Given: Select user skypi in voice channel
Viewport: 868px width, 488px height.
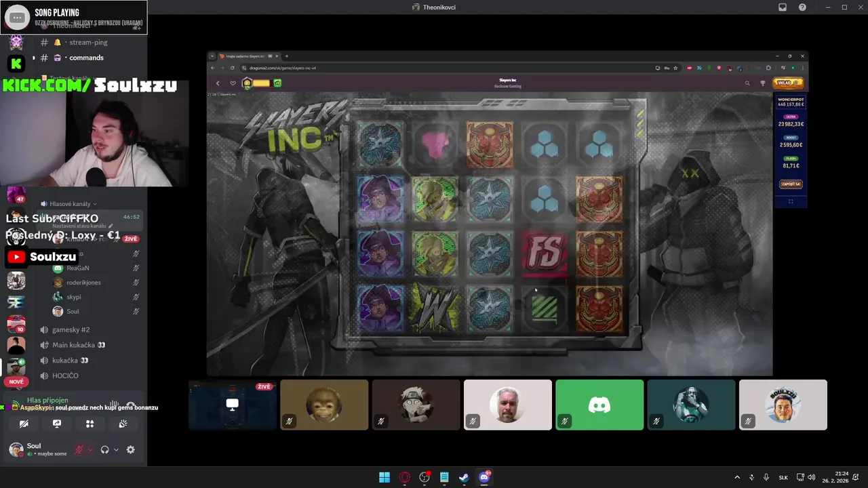Looking at the screenshot, I should pyautogui.click(x=74, y=297).
